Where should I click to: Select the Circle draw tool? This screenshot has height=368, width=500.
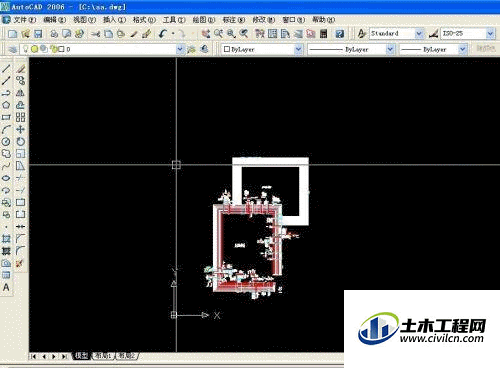pyautogui.click(x=6, y=142)
